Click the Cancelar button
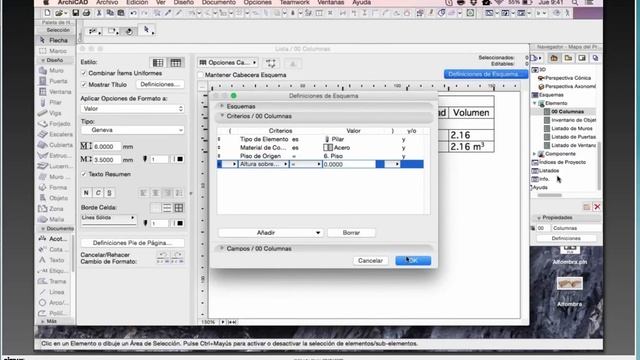The image size is (640, 360). [x=370, y=260]
